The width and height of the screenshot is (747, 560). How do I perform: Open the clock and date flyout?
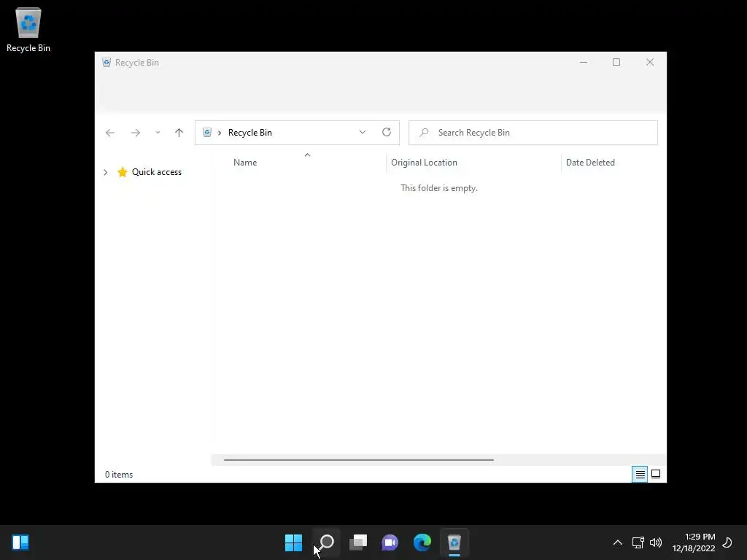pos(694,542)
